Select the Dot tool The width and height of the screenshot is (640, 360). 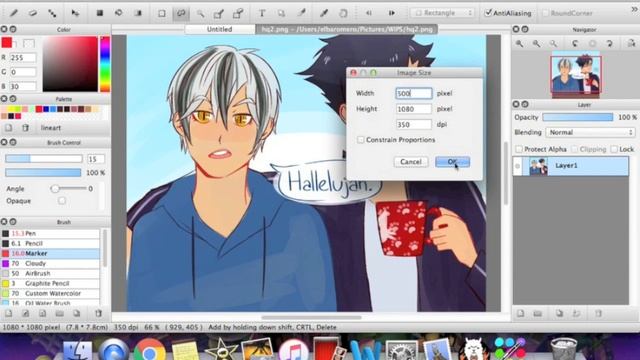point(52,13)
